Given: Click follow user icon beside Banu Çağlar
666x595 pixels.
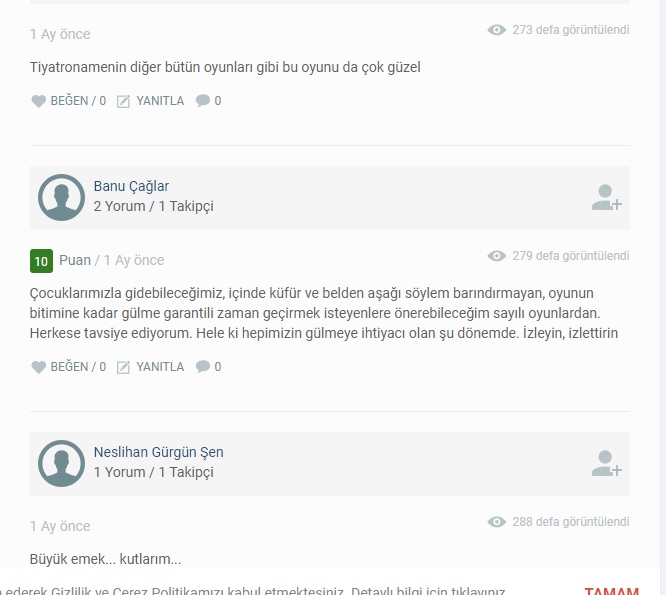Looking at the screenshot, I should [x=607, y=197].
